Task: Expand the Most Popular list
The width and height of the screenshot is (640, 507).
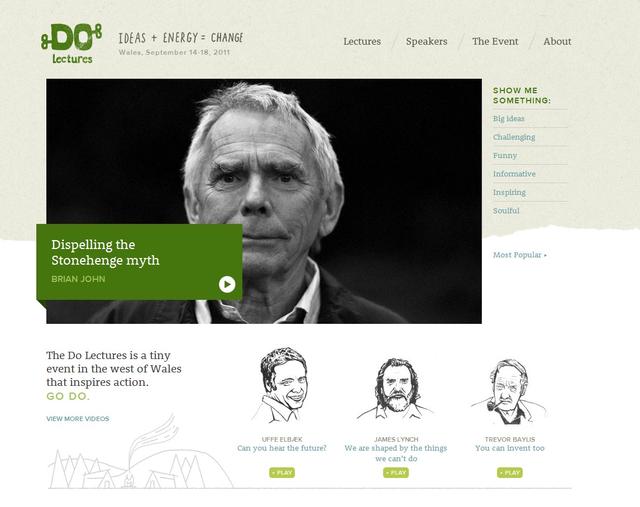Action: (520, 255)
